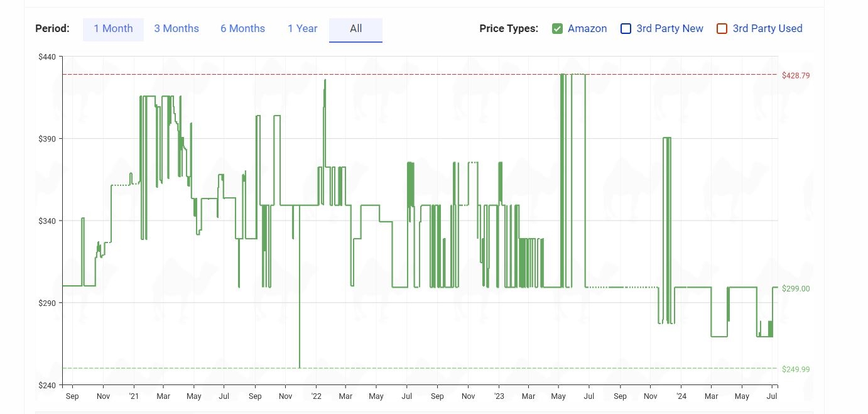Click the $390 label on y-axis

click(47, 139)
